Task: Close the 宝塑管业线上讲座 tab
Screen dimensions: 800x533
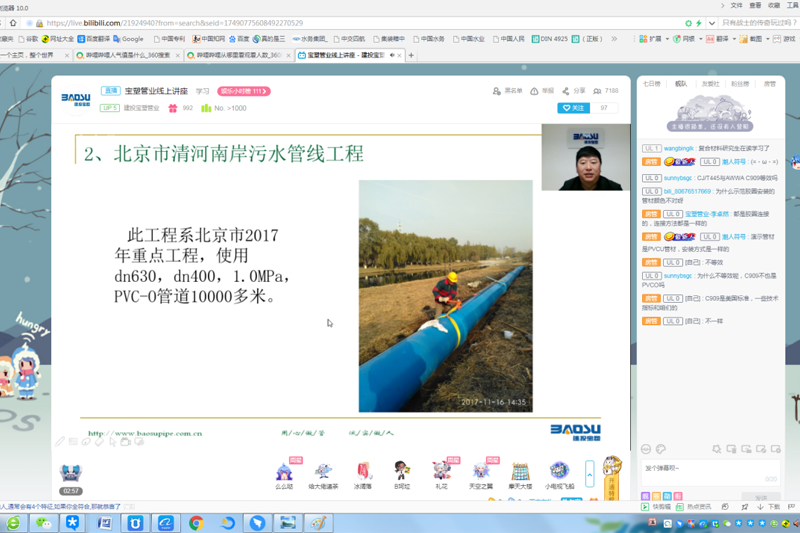Action: (x=399, y=55)
